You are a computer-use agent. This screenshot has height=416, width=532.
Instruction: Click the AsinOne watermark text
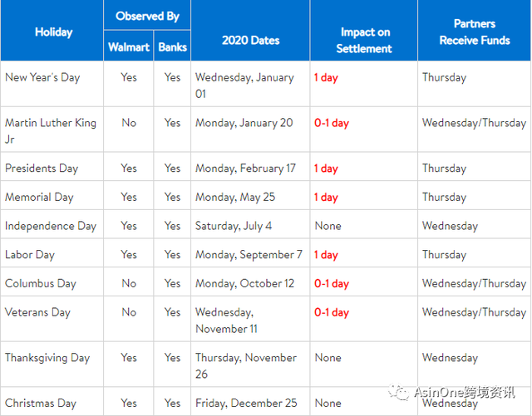point(470,391)
